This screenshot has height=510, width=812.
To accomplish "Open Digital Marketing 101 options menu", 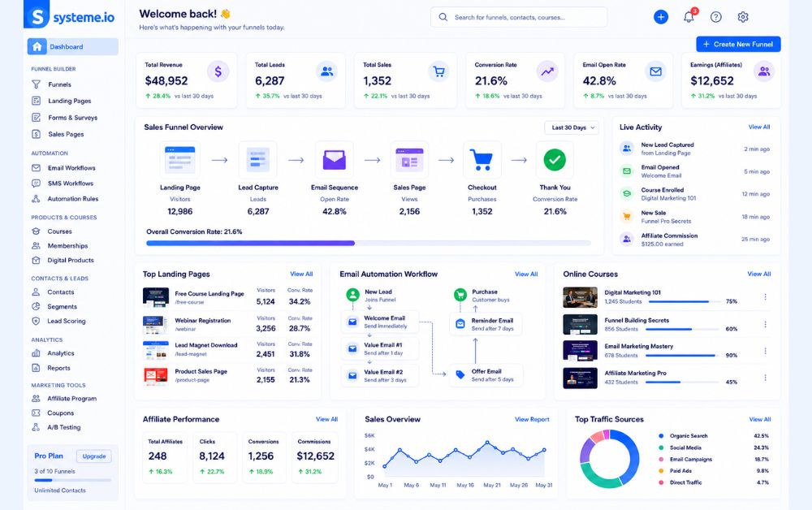I will point(765,296).
